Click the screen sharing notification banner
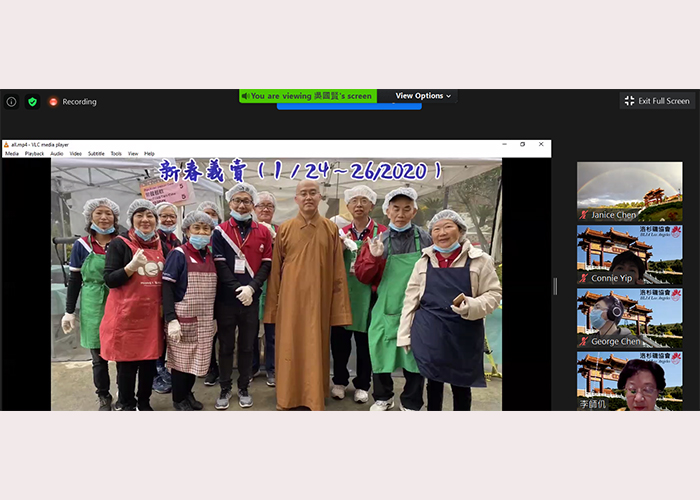The height and width of the screenshot is (500, 700). coord(308,96)
